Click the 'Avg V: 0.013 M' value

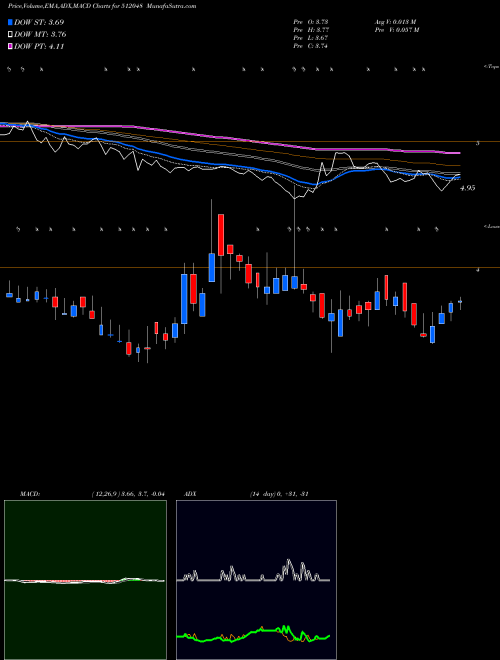coord(395,21)
